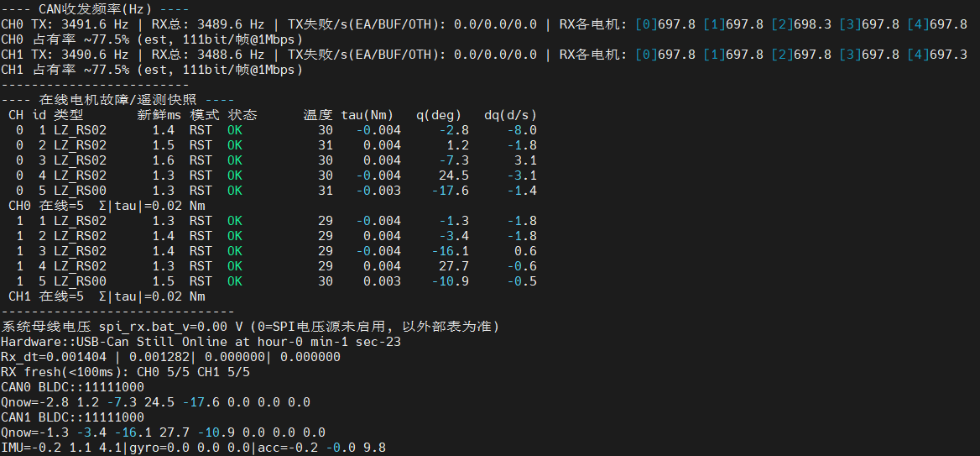Click the '类型' column header
The height and width of the screenshot is (456, 980).
click(68, 115)
